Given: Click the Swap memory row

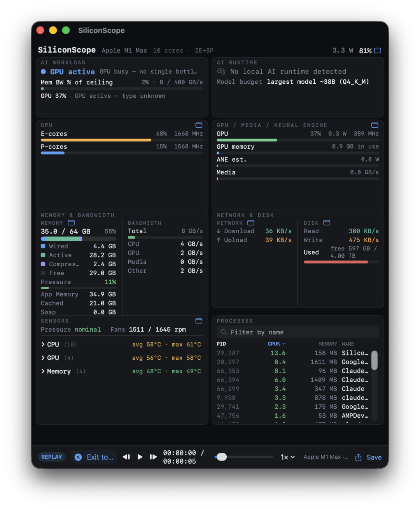Looking at the screenshot, I should pos(78,312).
